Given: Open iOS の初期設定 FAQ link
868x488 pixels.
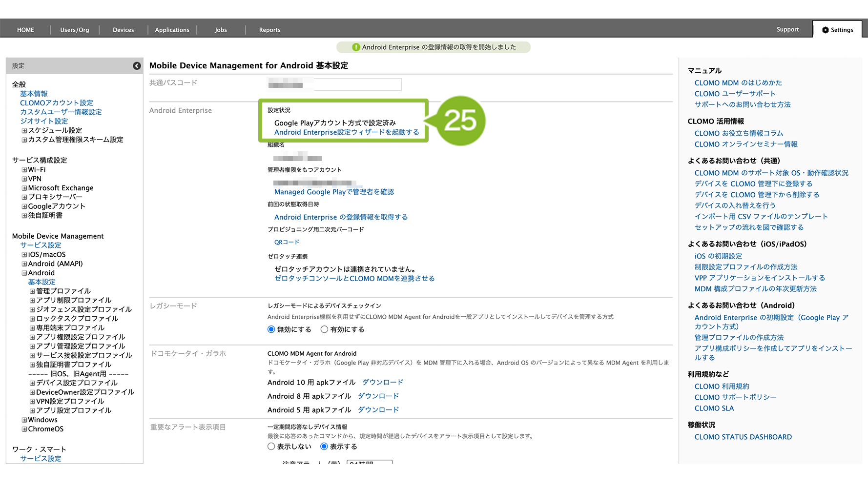Looking at the screenshot, I should (x=718, y=256).
